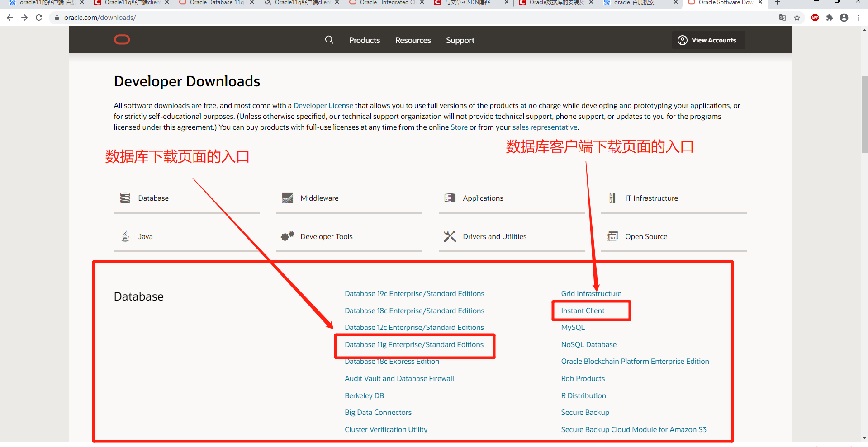The width and height of the screenshot is (868, 447).
Task: Open the Developer License link
Action: (323, 105)
